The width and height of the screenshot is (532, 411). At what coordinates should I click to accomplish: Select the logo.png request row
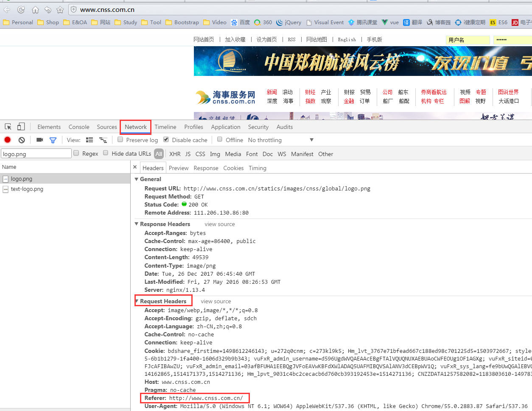[x=65, y=179]
